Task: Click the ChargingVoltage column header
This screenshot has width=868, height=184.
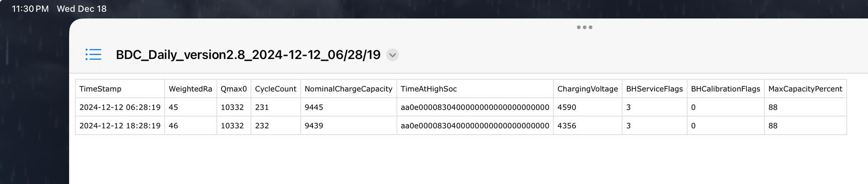Action: 587,89
